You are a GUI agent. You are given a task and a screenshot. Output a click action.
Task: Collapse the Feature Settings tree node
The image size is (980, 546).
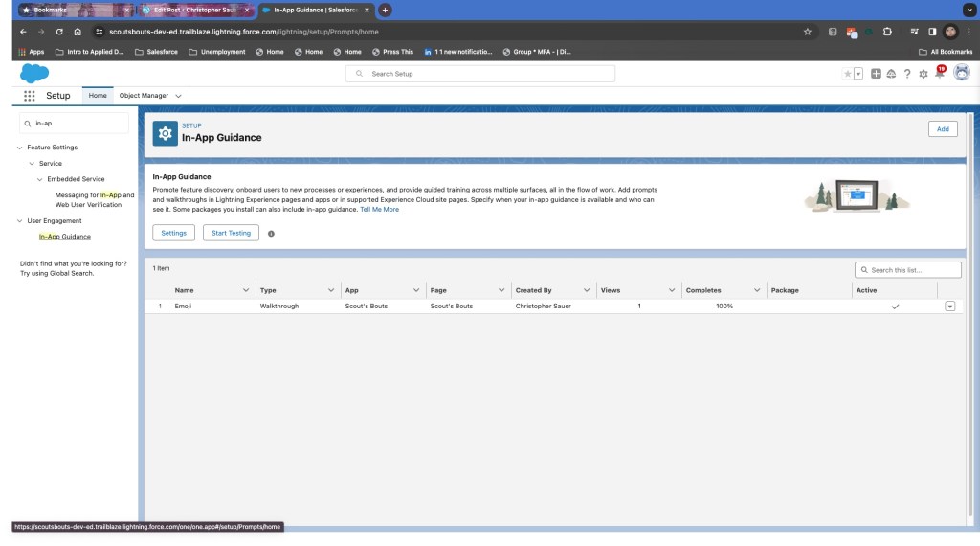pyautogui.click(x=20, y=148)
